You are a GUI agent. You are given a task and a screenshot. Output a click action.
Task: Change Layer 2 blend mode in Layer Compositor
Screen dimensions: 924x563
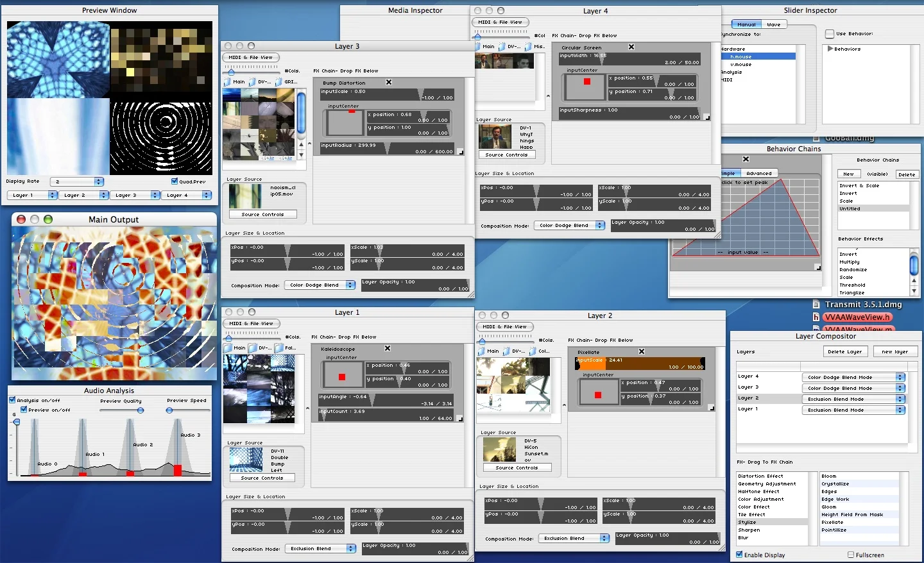853,398
